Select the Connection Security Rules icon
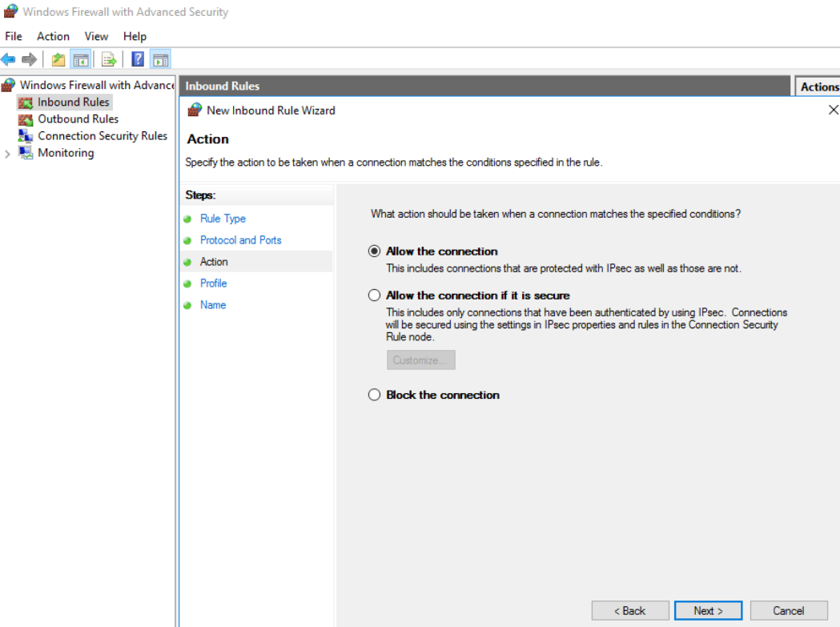The height and width of the screenshot is (627, 840). coord(26,136)
